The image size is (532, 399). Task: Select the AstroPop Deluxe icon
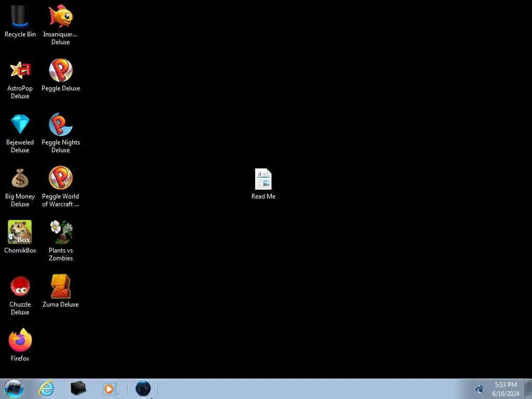[20, 70]
